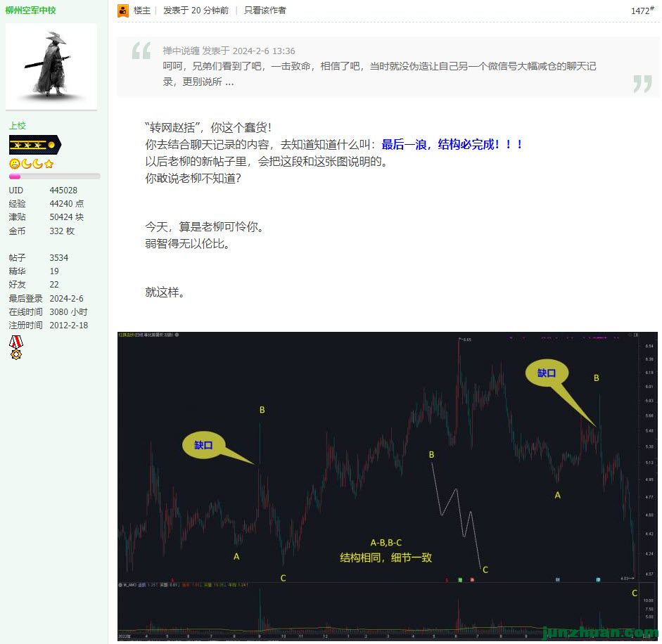
Task: Click the closing quotation mark icon
Action: (x=642, y=84)
